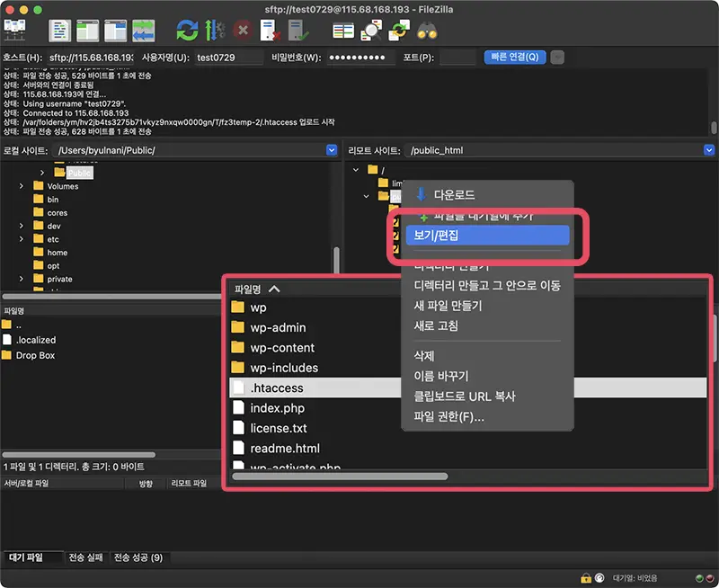This screenshot has height=588, width=719.
Task: Refresh file and folder lists icon
Action: 187,31
